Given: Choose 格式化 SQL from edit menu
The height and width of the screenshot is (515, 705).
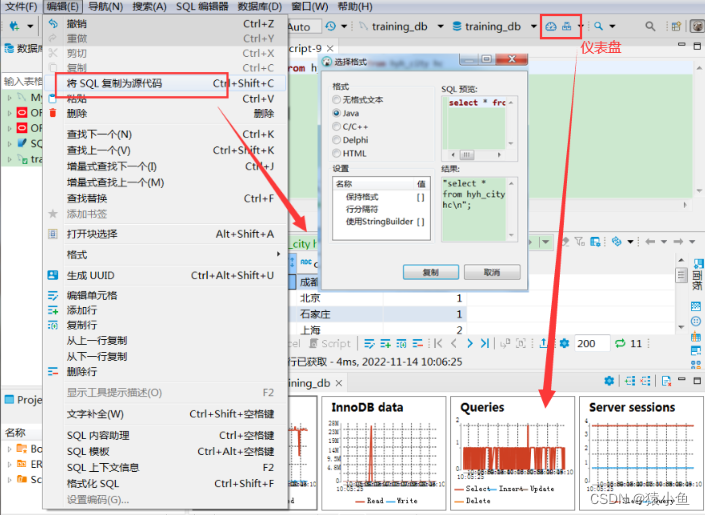Looking at the screenshot, I should coord(165,484).
